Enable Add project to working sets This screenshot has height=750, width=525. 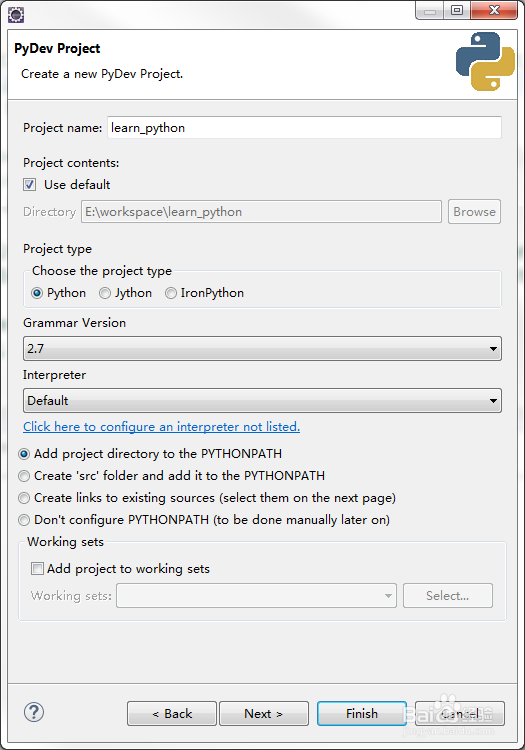tap(37, 568)
